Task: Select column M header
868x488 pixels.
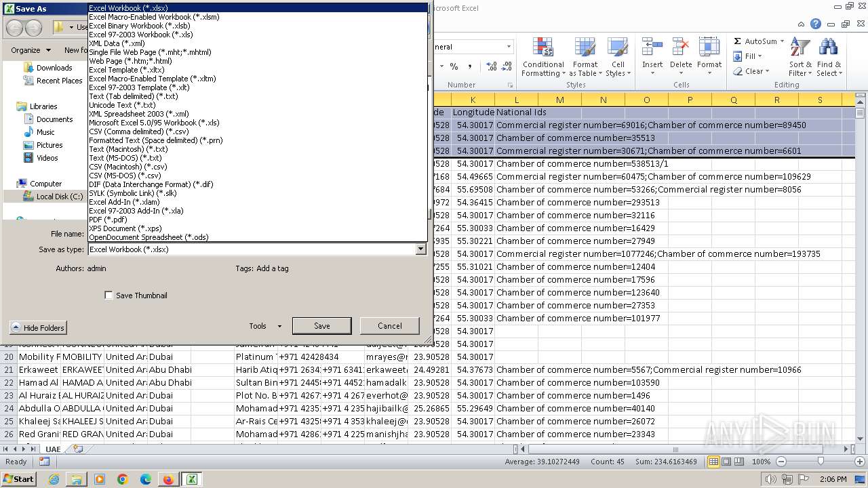Action: pyautogui.click(x=559, y=100)
